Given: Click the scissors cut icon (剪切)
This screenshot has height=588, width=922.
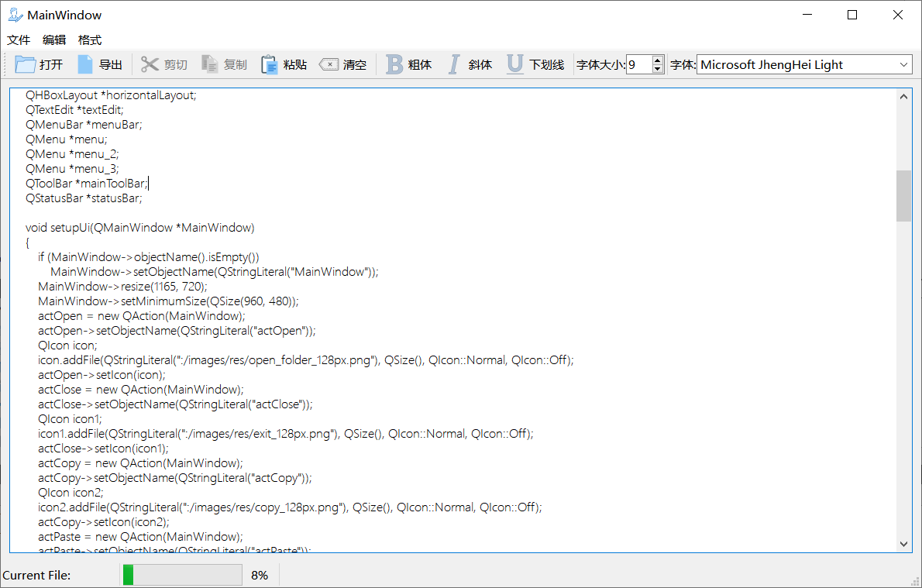Looking at the screenshot, I should [x=150, y=65].
